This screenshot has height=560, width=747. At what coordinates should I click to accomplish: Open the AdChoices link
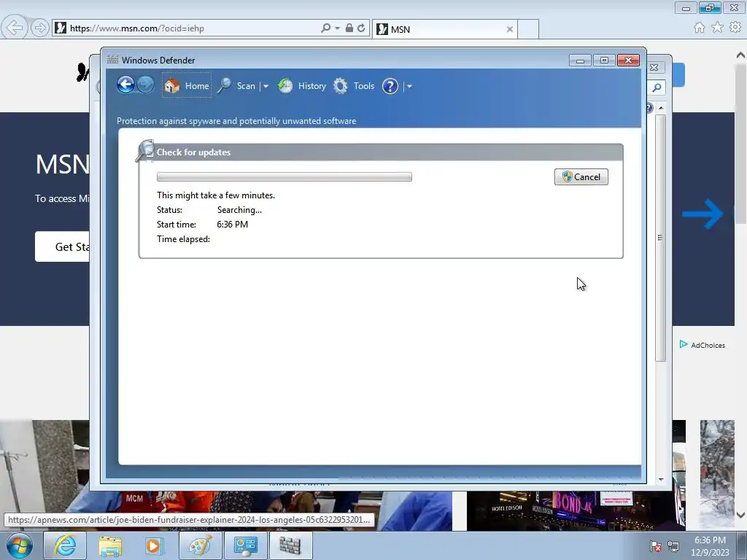click(703, 345)
